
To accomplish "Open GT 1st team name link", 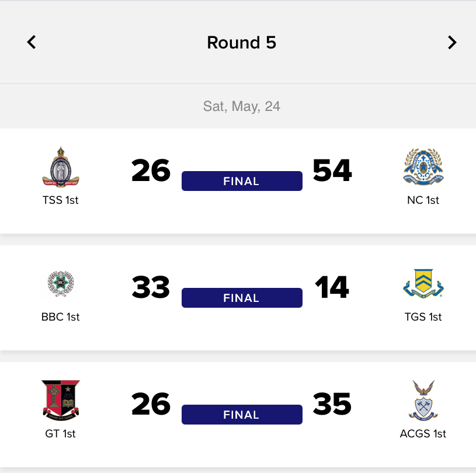I will (x=60, y=433).
